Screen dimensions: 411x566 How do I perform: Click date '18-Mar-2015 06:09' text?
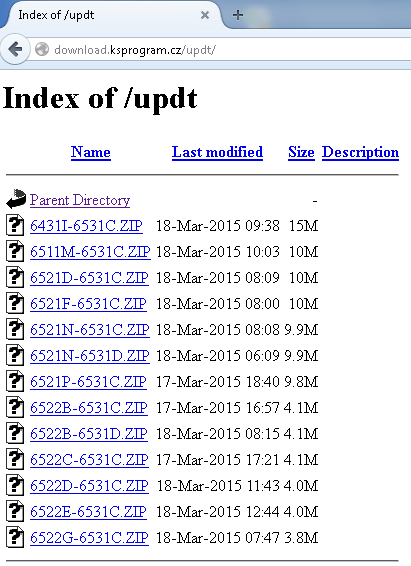218,356
